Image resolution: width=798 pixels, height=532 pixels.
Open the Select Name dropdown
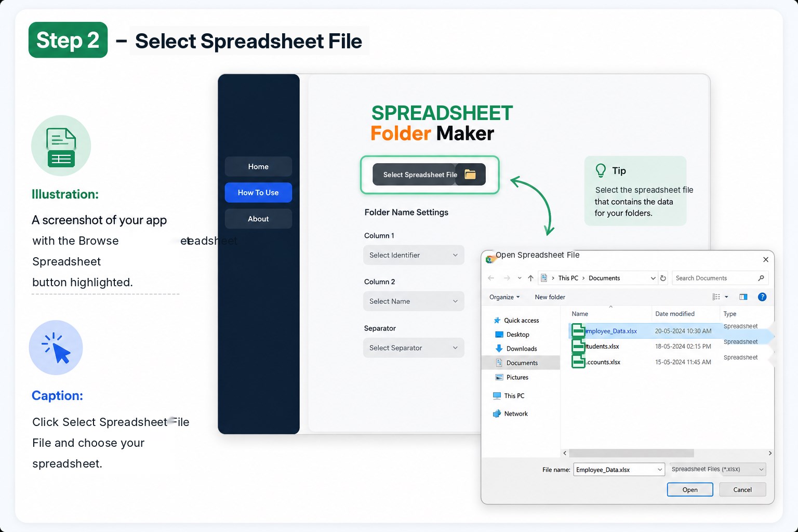click(x=414, y=301)
